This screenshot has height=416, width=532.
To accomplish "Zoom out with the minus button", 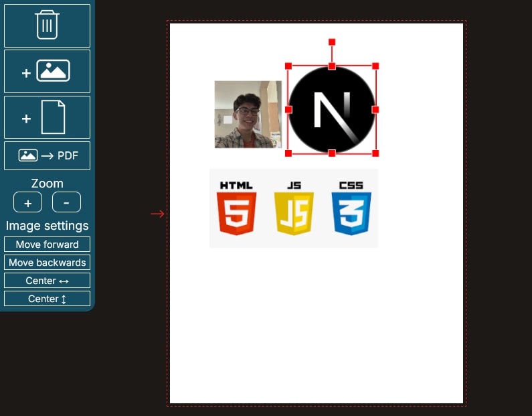I will (66, 202).
